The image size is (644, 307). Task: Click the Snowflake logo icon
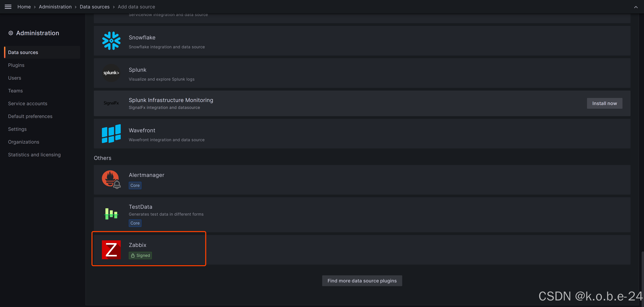(111, 41)
